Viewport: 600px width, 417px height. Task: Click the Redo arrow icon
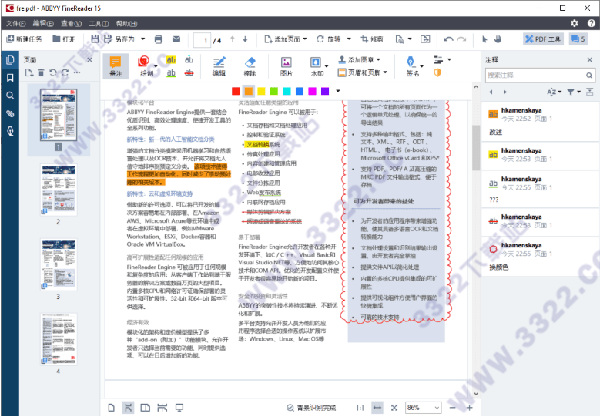[462, 39]
